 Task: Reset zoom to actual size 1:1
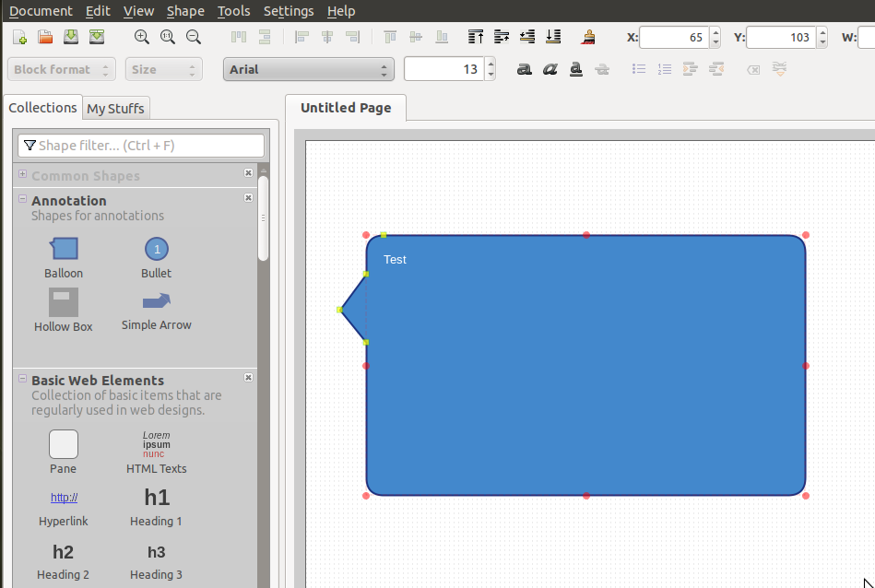168,37
